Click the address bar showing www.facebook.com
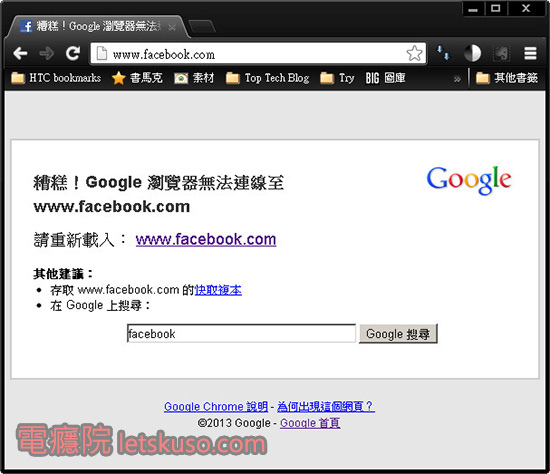The image size is (550, 474). pyautogui.click(x=258, y=54)
